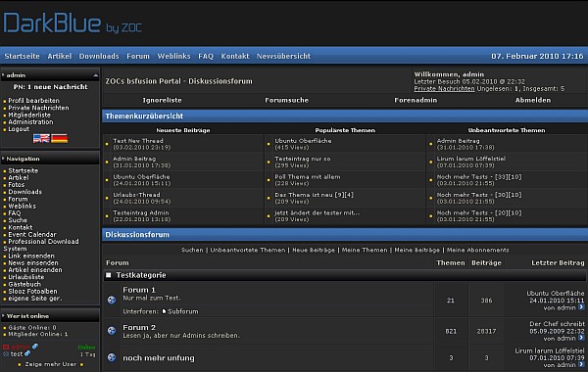Jump to last post in Forum 1 via arrow icon

pos(581,307)
